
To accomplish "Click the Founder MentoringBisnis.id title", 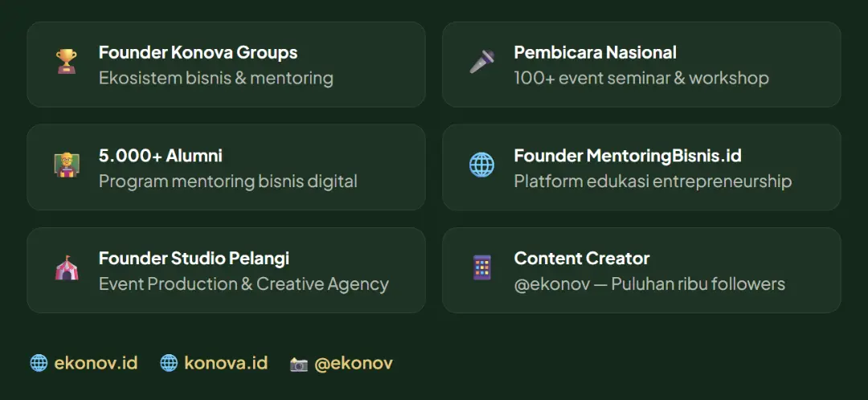I will point(628,156).
